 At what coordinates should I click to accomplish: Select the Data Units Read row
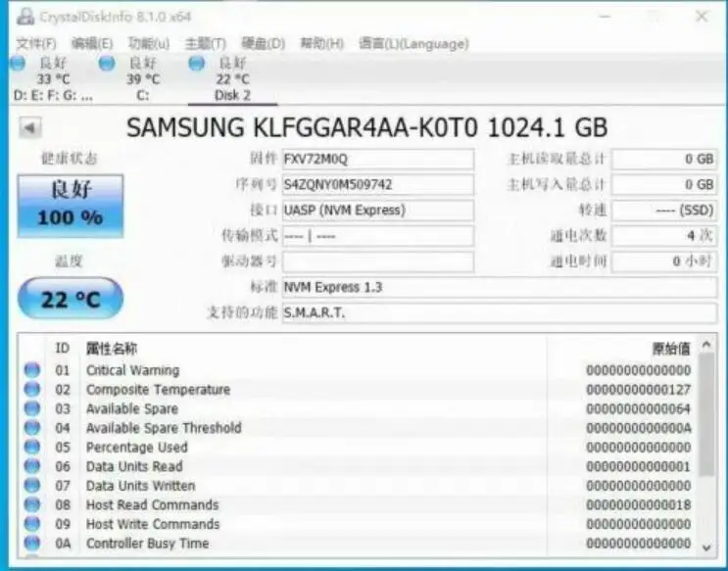pyautogui.click(x=358, y=466)
